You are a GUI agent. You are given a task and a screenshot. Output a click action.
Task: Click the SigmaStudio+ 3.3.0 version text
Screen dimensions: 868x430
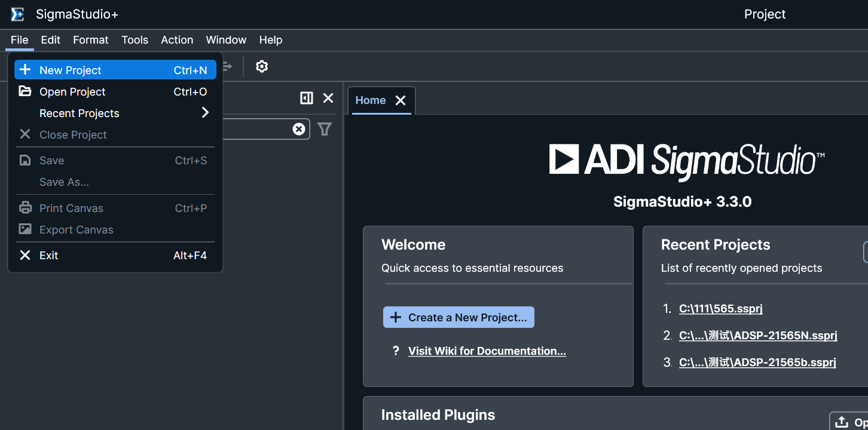[x=682, y=202]
